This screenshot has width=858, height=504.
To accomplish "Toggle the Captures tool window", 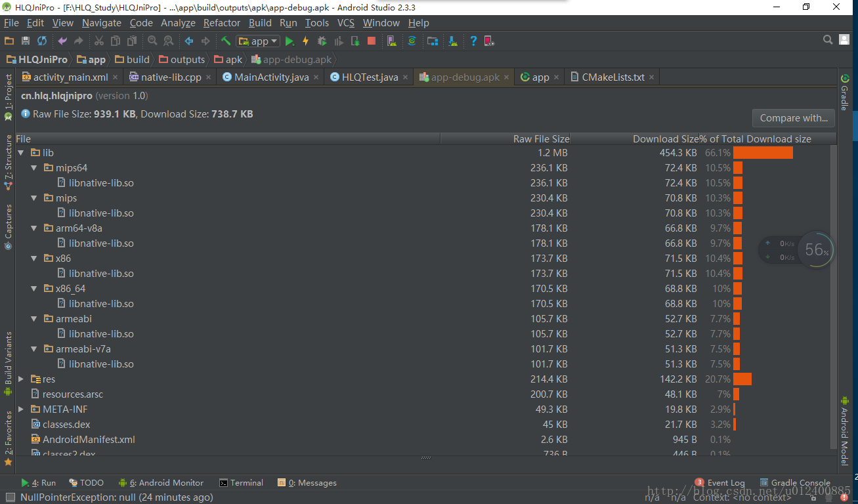I will click(9, 226).
